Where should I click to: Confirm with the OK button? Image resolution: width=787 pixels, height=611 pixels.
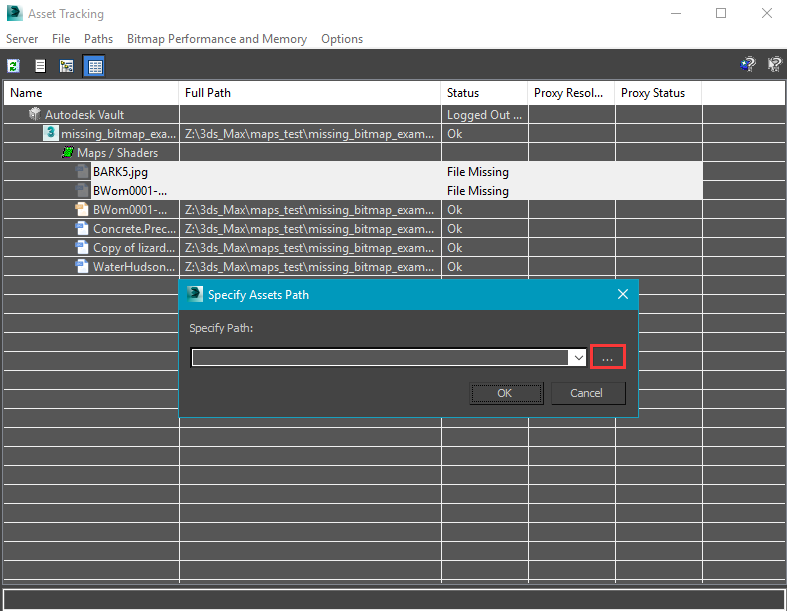[506, 393]
